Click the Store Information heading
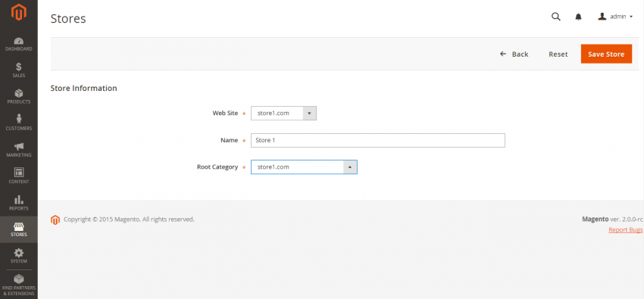644x299 pixels. click(x=84, y=88)
